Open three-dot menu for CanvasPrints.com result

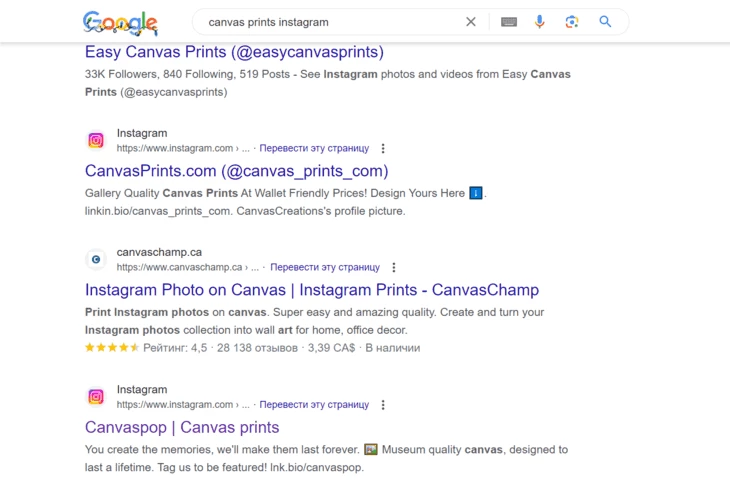383,149
